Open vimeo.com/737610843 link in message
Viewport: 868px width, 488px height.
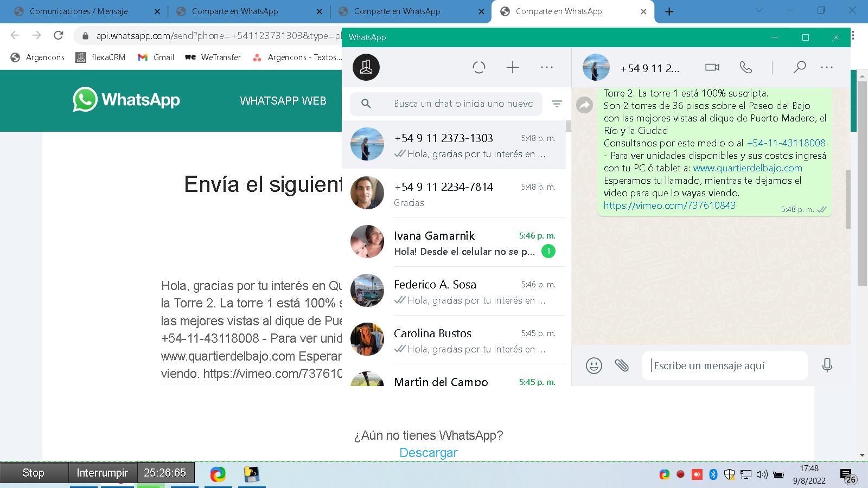[x=669, y=206]
